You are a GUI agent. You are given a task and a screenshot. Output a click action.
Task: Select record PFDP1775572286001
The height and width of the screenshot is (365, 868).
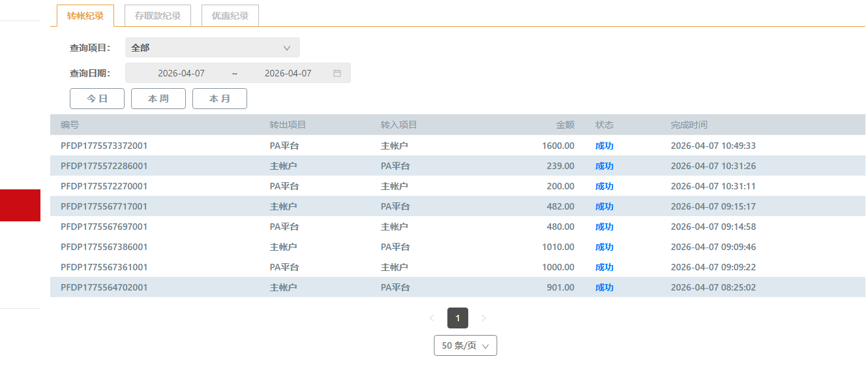pos(104,166)
